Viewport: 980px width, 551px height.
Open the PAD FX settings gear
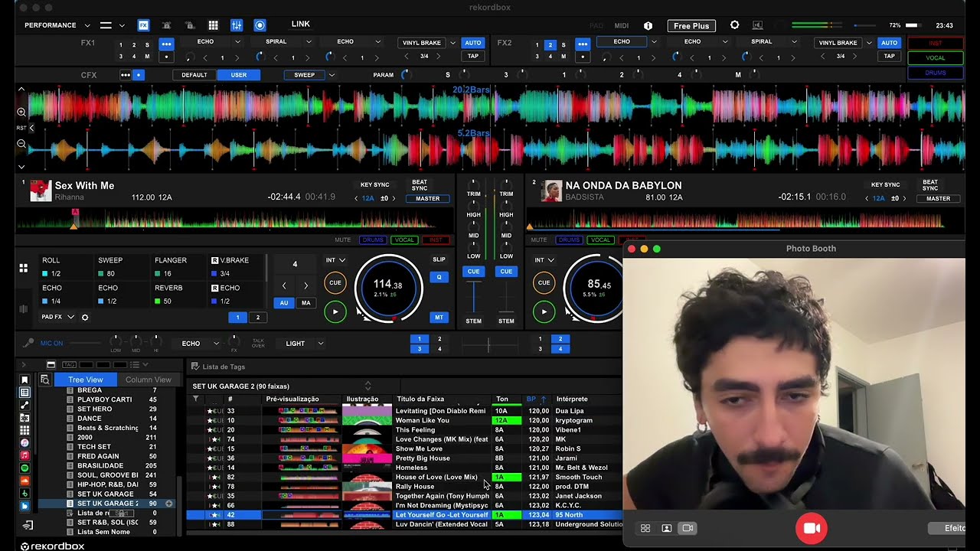tap(85, 318)
